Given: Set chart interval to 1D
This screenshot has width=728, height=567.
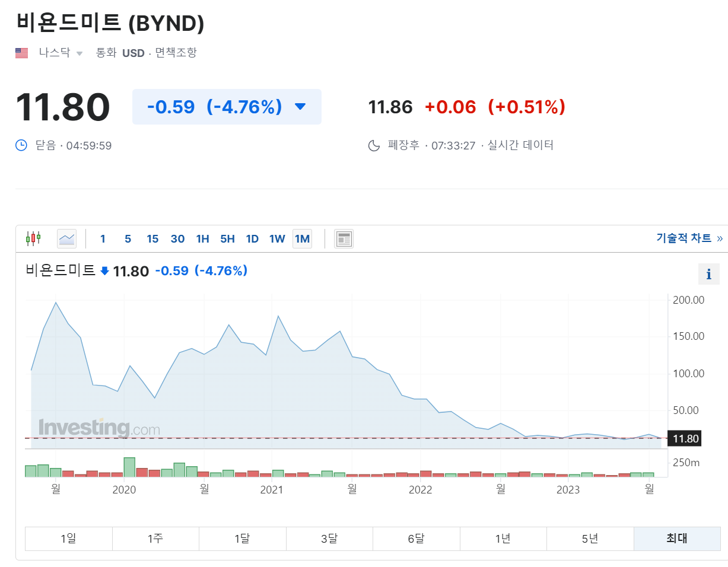Looking at the screenshot, I should pos(252,239).
